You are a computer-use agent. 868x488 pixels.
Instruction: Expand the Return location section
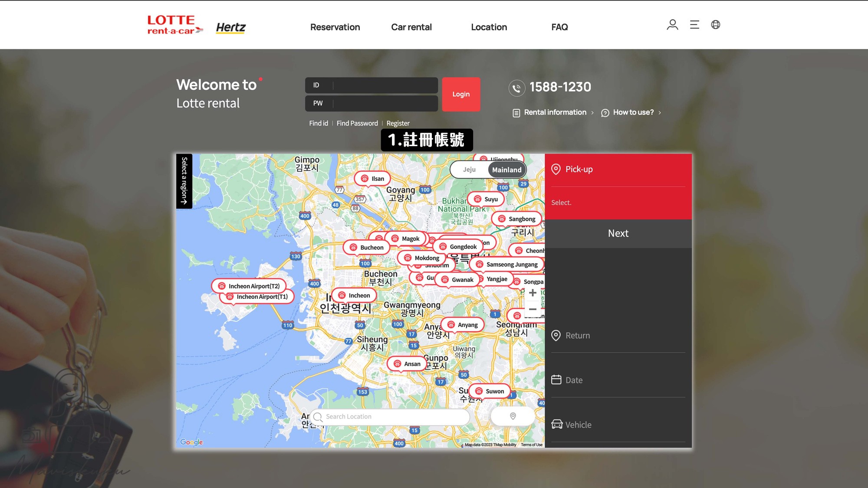[x=618, y=335]
